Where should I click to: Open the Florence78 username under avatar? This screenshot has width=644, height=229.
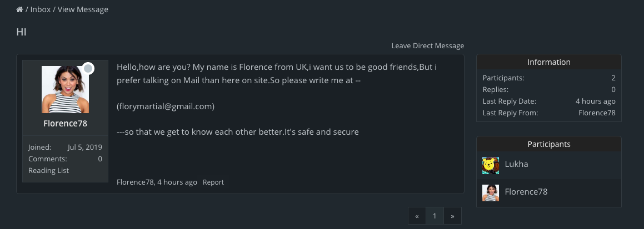(x=65, y=123)
